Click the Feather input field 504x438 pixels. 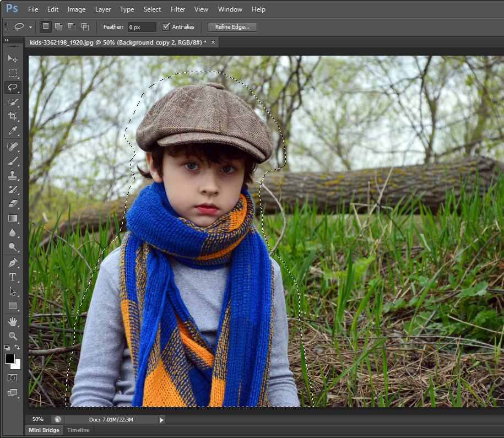(142, 27)
